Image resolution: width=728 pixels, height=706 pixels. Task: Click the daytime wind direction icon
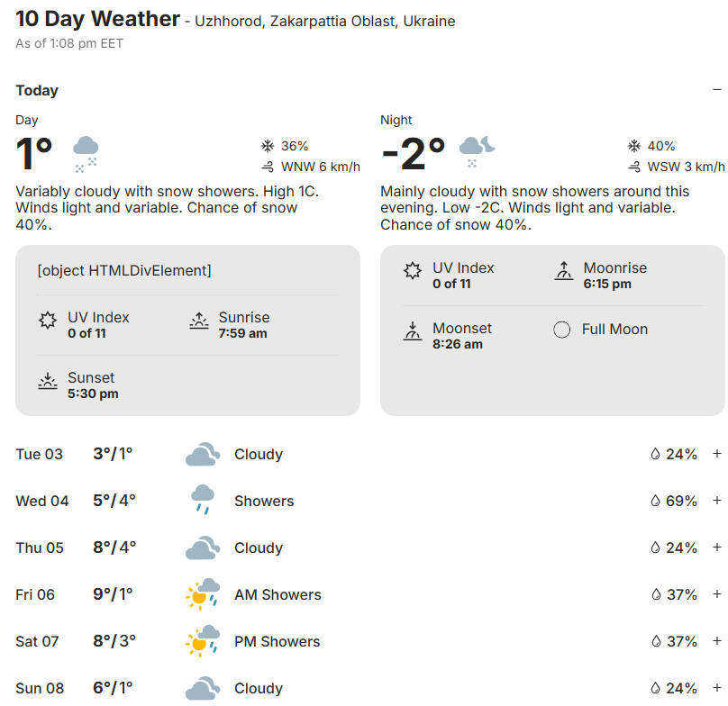268,167
